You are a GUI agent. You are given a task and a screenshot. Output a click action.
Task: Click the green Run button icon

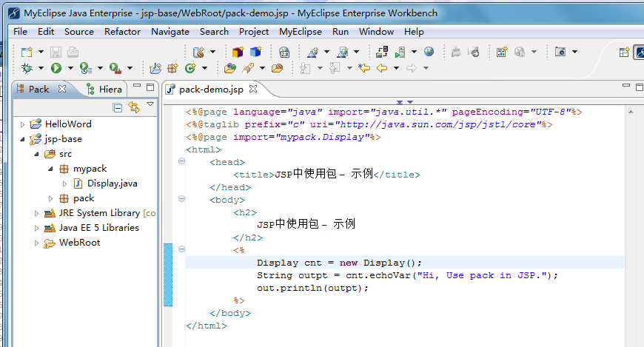[x=56, y=68]
